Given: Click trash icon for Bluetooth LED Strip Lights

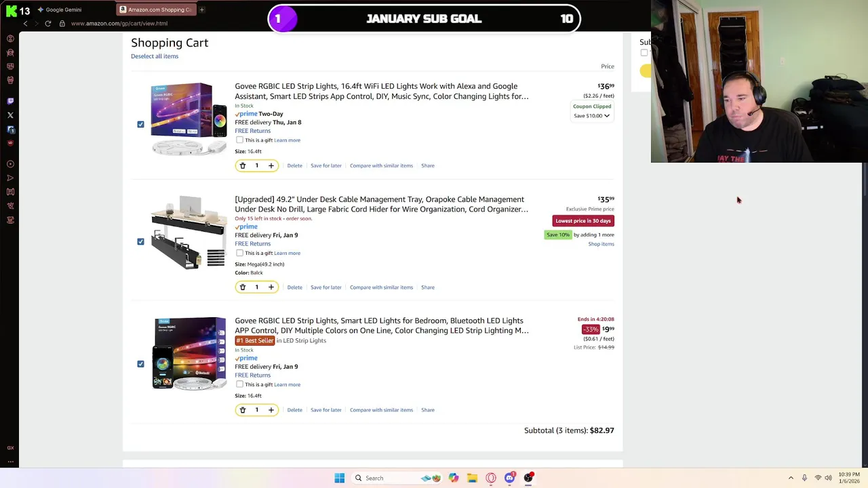Looking at the screenshot, I should [x=243, y=410].
